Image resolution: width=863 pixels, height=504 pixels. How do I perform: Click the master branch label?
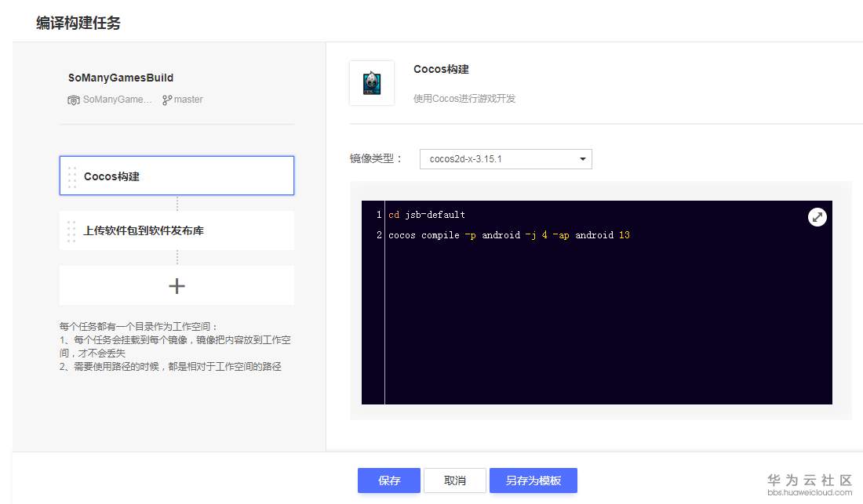(x=188, y=100)
